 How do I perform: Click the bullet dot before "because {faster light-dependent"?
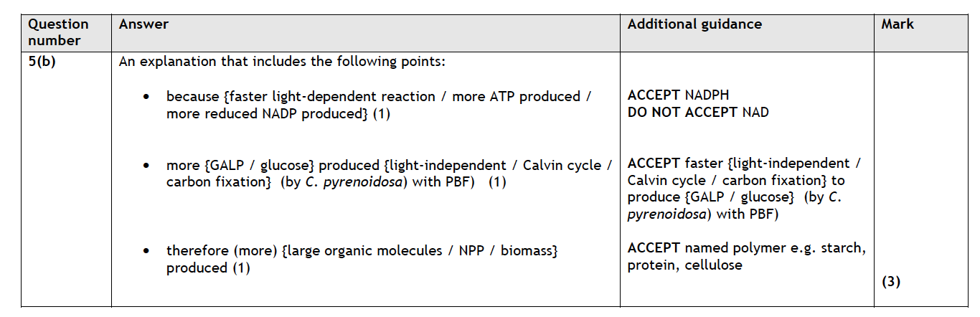[147, 97]
